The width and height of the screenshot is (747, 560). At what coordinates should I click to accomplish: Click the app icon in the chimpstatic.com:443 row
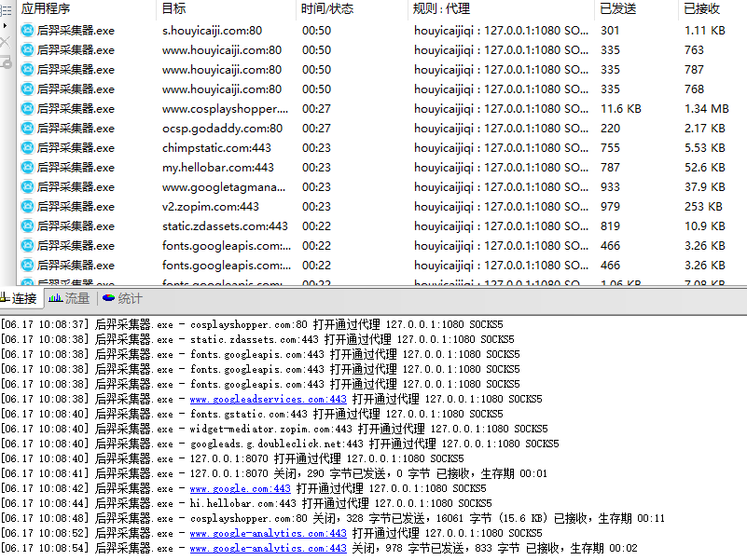coord(28,147)
